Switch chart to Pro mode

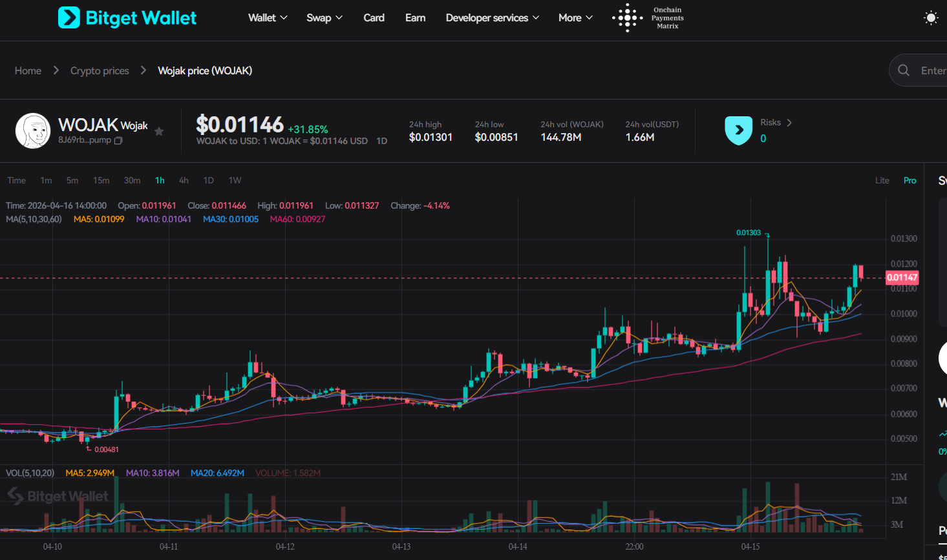(x=910, y=180)
